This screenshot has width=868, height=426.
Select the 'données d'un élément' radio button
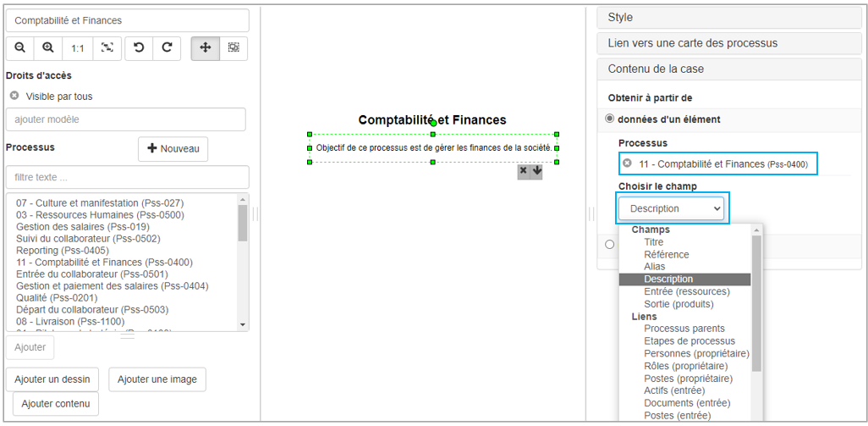tap(610, 119)
